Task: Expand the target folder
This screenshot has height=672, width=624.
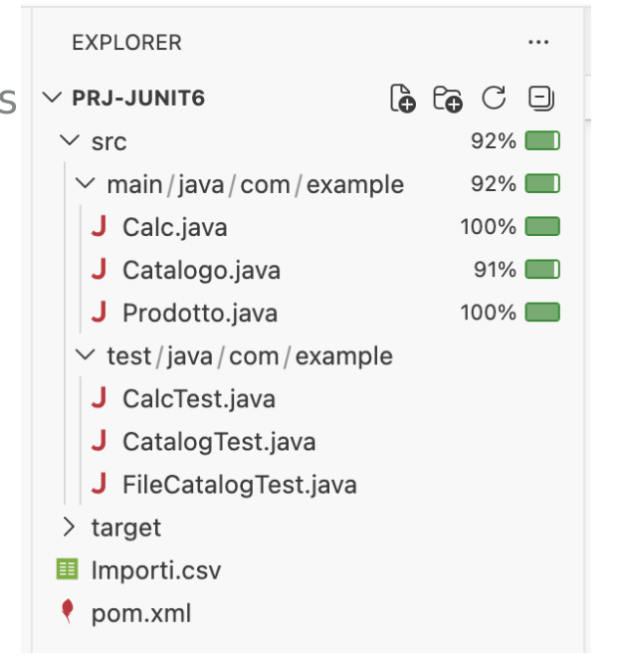Action: click(x=69, y=527)
